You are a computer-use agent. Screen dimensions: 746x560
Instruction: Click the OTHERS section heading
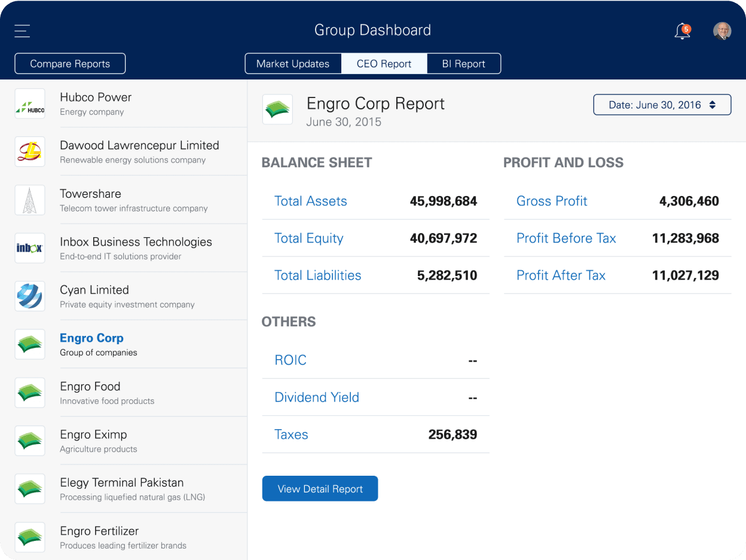pos(289,322)
